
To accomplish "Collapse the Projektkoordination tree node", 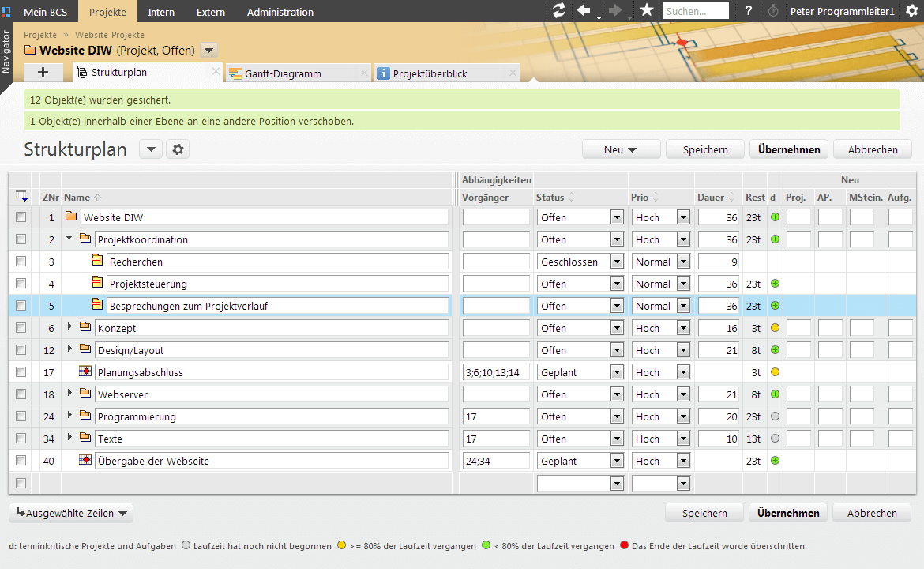I will click(69, 238).
